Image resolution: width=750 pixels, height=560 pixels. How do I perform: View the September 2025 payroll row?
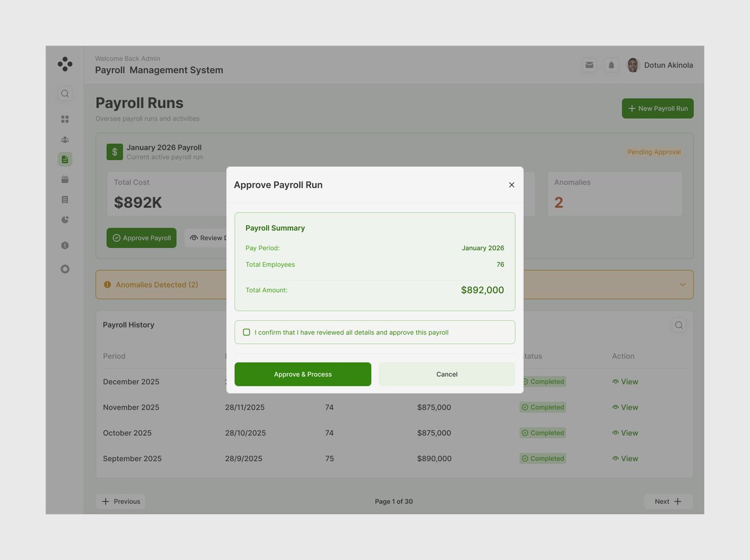(625, 459)
